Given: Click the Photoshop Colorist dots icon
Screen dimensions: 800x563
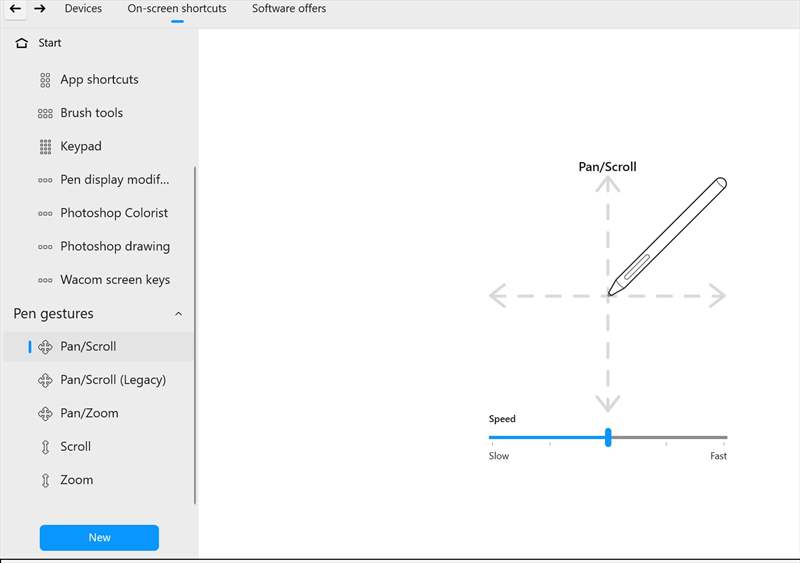Looking at the screenshot, I should 45,213.
